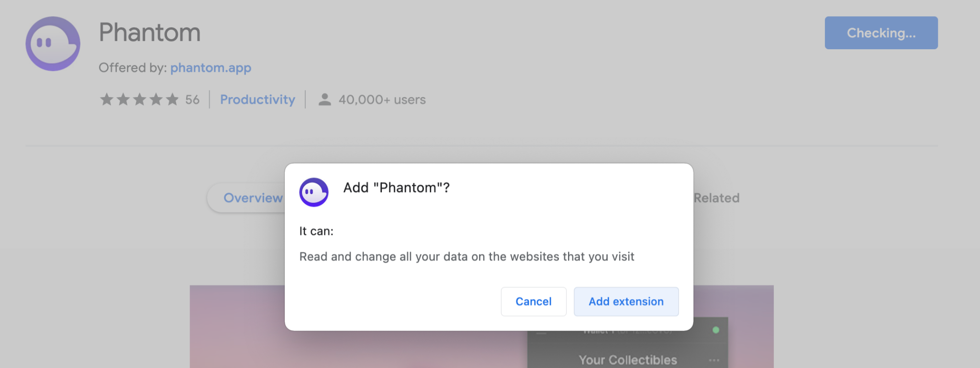Open the Productivity category link

[257, 99]
